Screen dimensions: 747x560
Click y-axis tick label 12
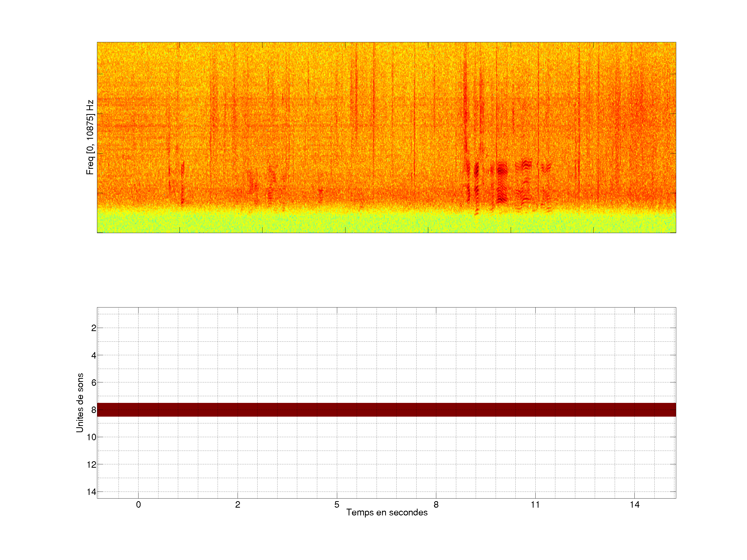(x=92, y=465)
